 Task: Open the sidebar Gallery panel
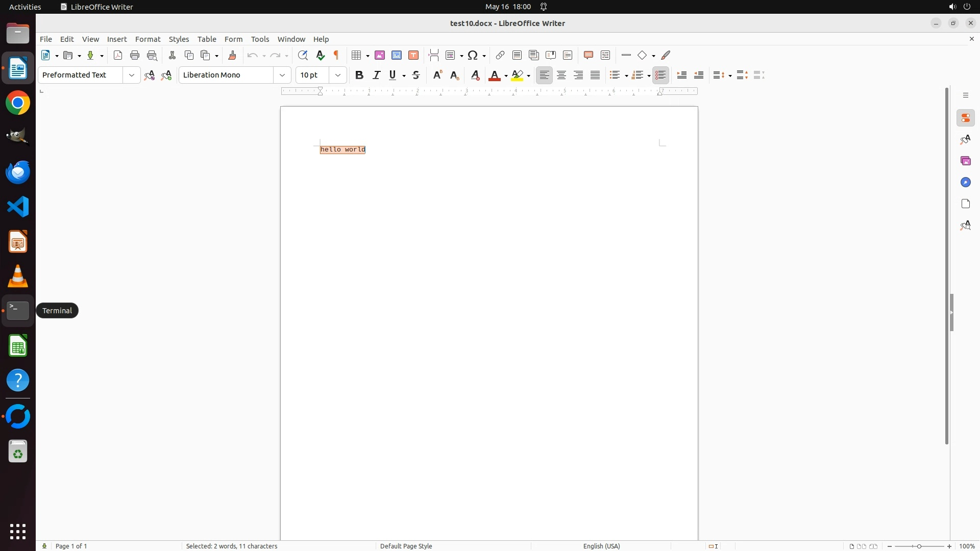965,161
